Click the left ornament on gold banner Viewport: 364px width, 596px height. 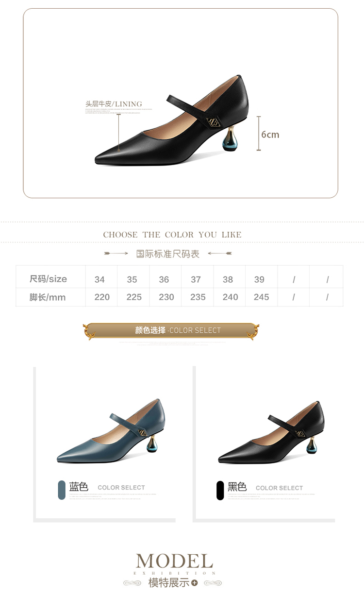[89, 331]
